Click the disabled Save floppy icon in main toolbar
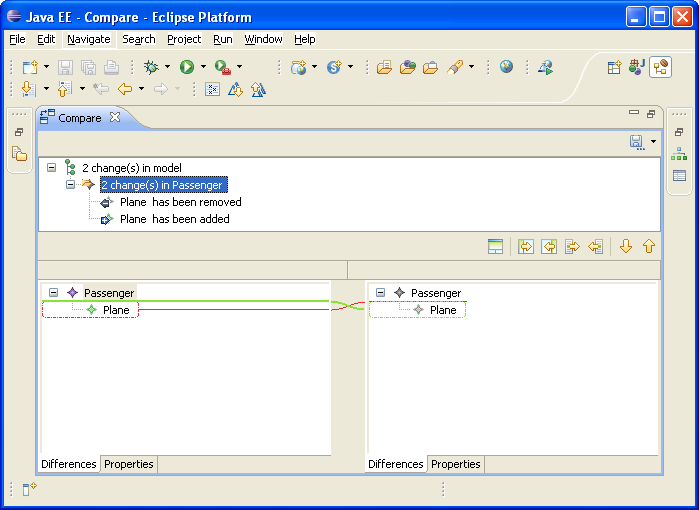Screen dimensions: 699x510 tap(66, 67)
